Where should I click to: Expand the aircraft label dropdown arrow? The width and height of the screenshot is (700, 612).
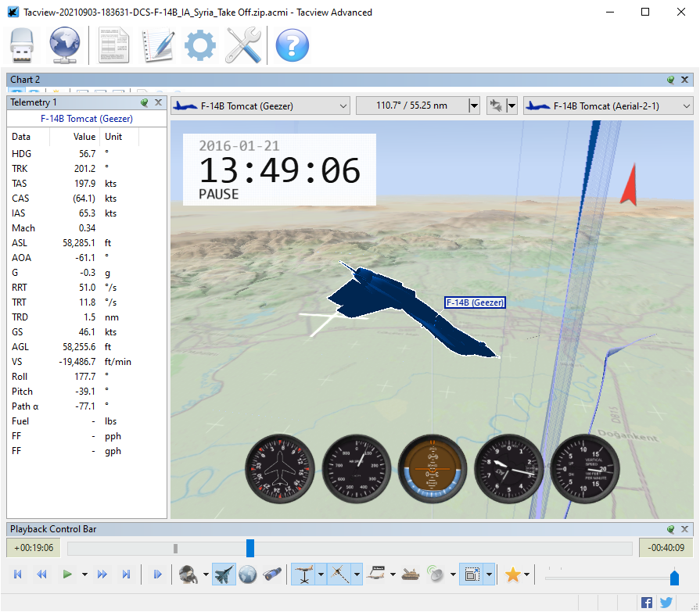[x=393, y=574]
